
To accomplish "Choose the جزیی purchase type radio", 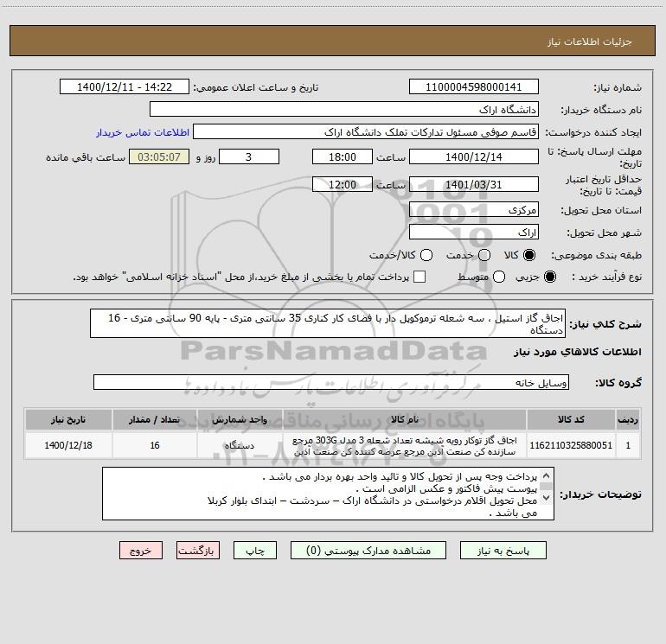I will tap(549, 277).
